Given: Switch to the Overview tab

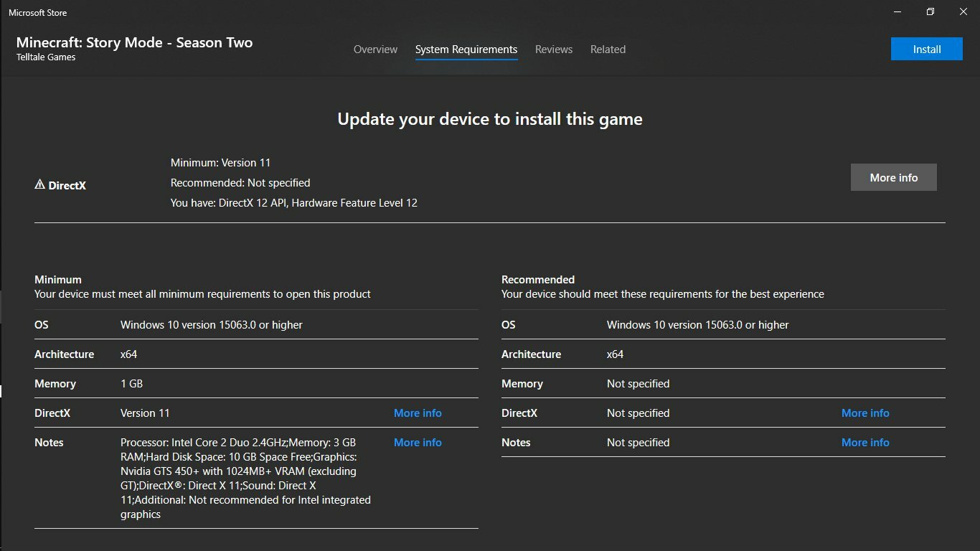Looking at the screenshot, I should (375, 50).
